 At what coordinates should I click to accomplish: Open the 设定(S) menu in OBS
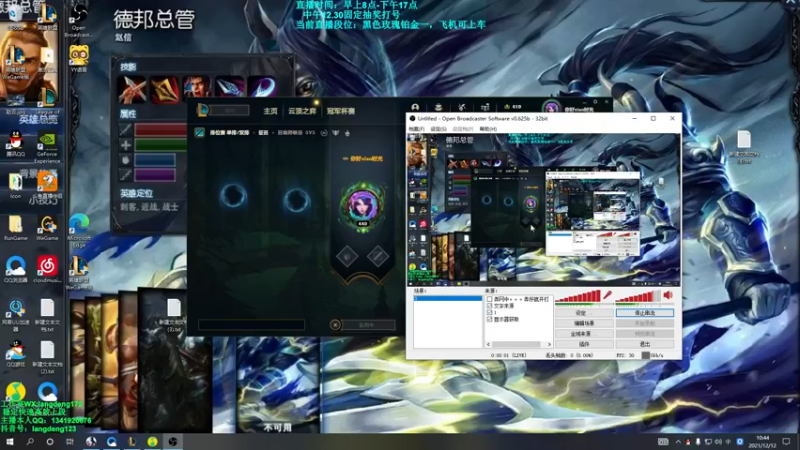tap(438, 129)
